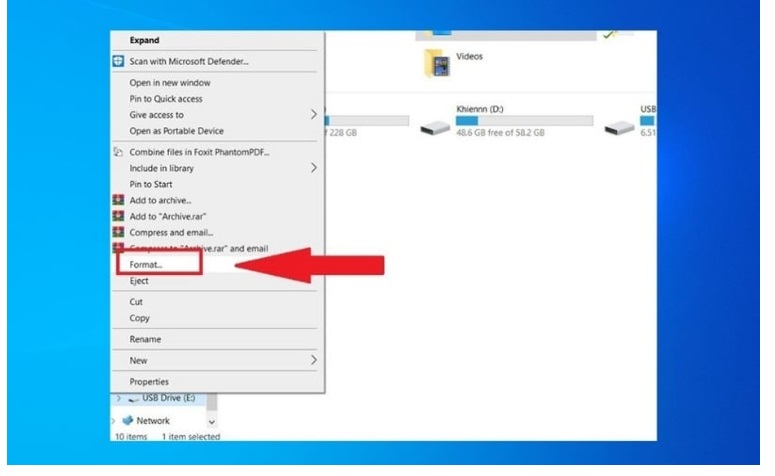This screenshot has width=775, height=476.
Task: Click the Foxit PhantomPDF combine icon
Action: (118, 152)
